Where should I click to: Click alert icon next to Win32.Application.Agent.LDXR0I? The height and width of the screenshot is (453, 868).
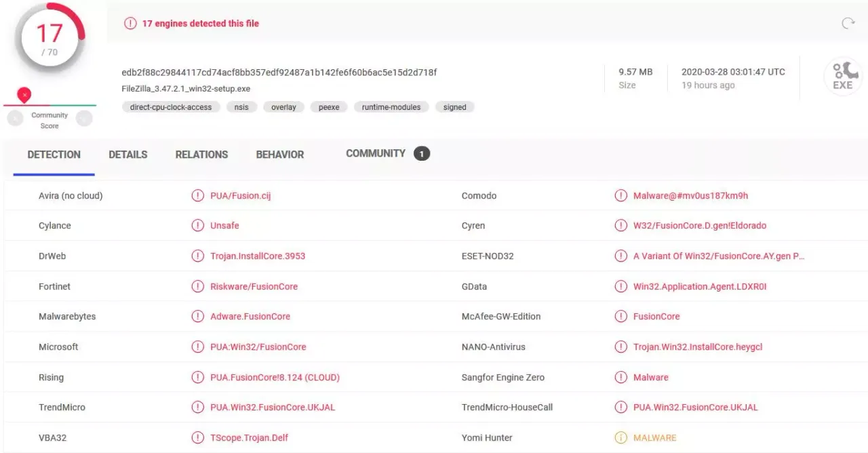620,286
